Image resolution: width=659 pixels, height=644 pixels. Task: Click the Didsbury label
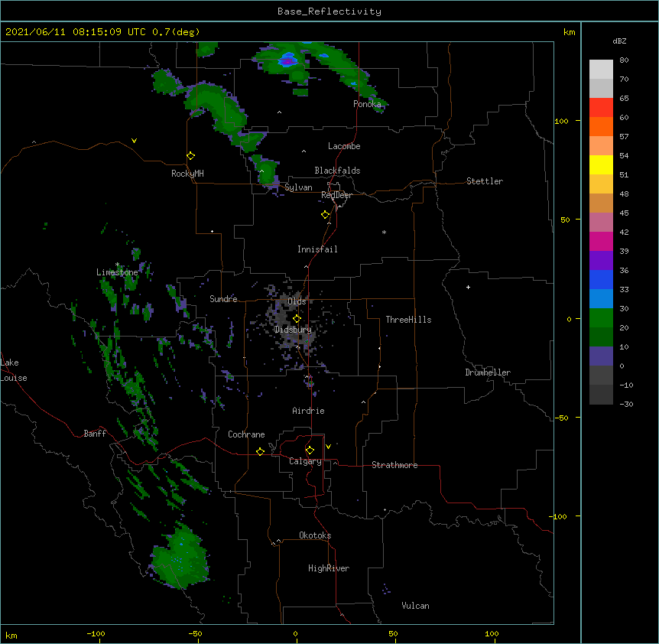click(x=293, y=330)
